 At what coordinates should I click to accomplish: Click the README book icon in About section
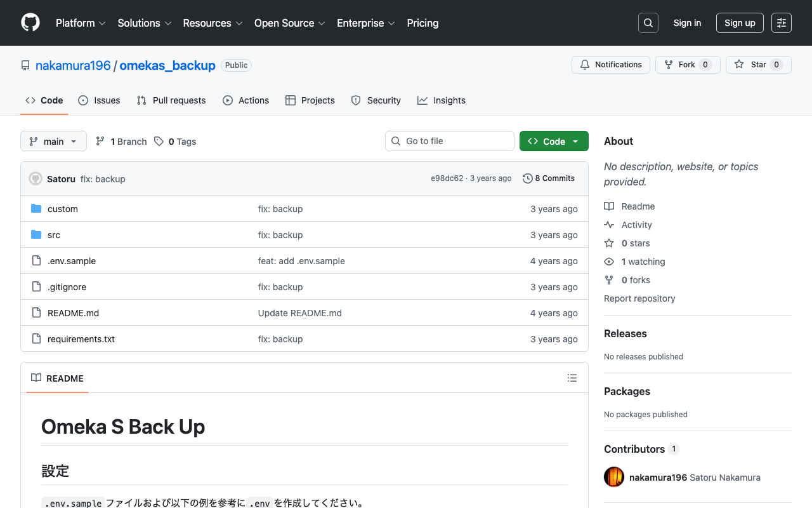coord(609,206)
